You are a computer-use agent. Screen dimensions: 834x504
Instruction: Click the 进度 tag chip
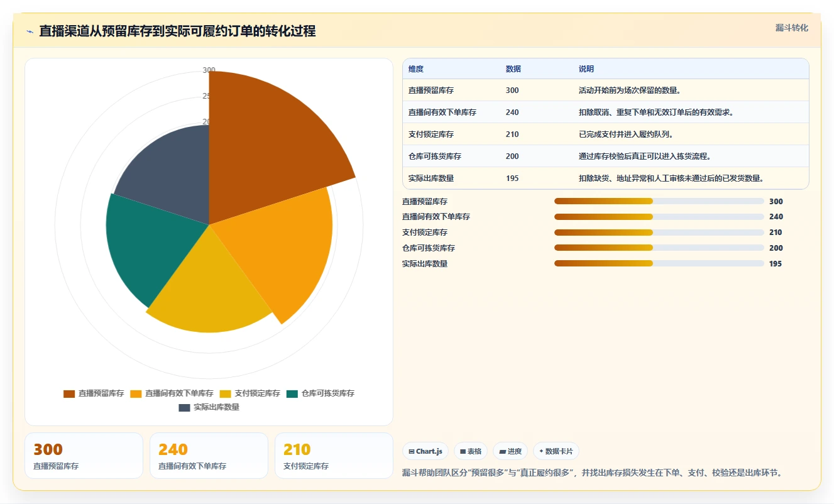tap(510, 451)
